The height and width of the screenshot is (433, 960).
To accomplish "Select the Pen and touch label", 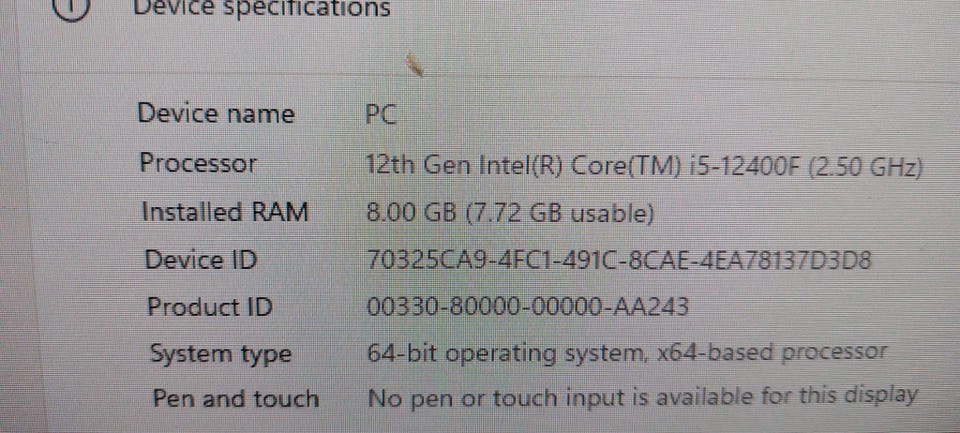I will (236, 399).
